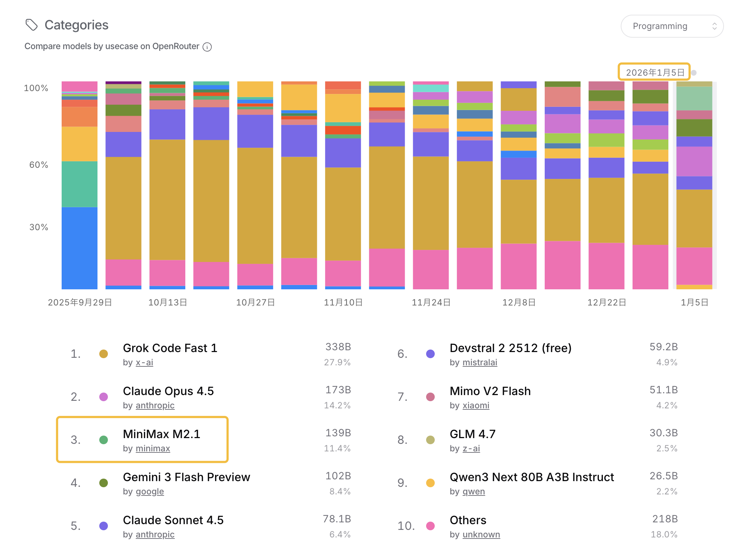Open the xiaomi author link
Viewport: 739px width, 560px height.
(x=476, y=405)
